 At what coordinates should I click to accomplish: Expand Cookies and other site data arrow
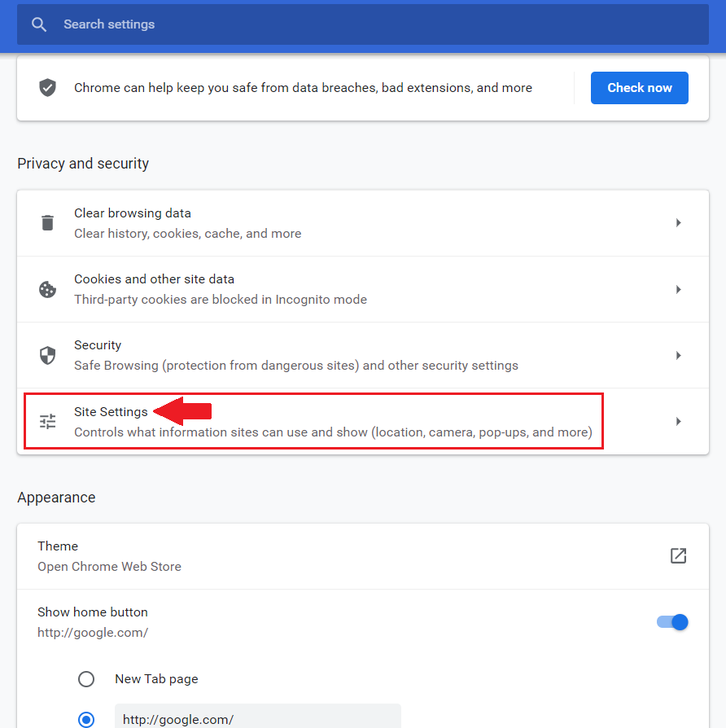pyautogui.click(x=678, y=289)
